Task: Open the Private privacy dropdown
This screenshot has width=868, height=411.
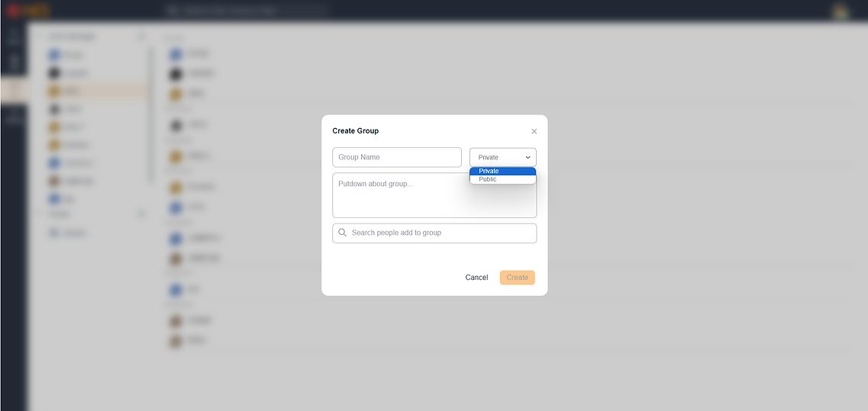Action: coord(502,157)
